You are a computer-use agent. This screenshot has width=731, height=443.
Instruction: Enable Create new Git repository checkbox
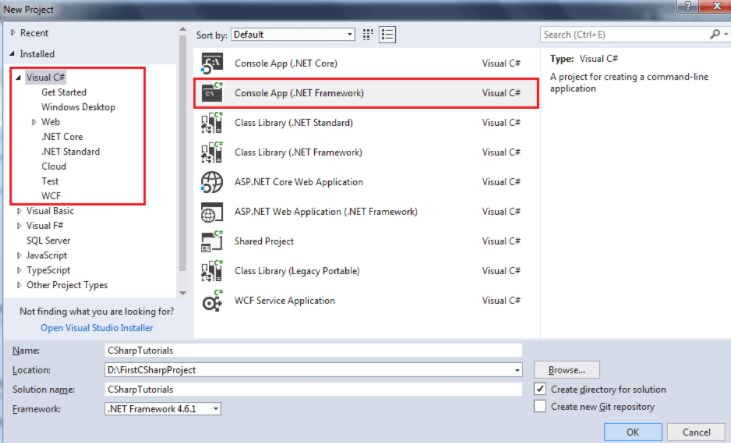[x=541, y=407]
